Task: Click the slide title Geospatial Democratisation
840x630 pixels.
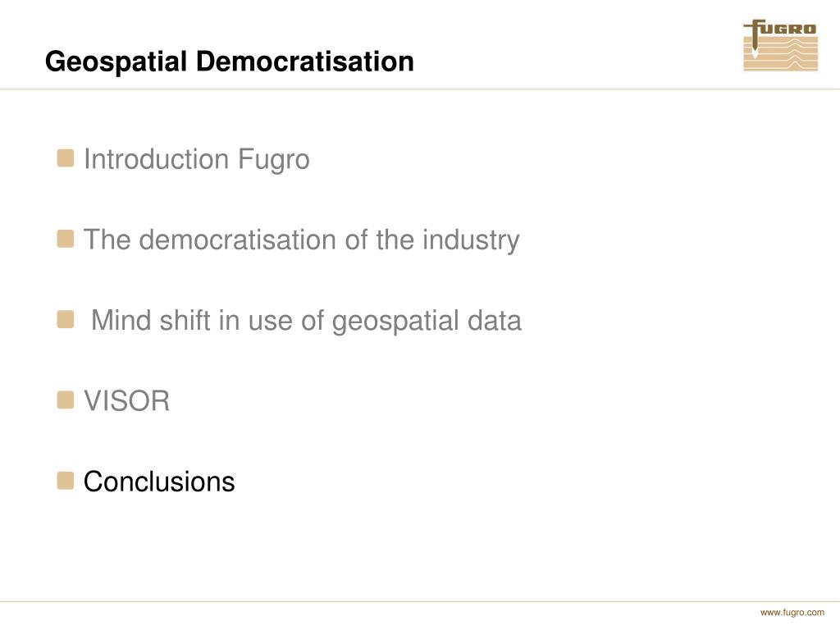Action: coord(230,61)
